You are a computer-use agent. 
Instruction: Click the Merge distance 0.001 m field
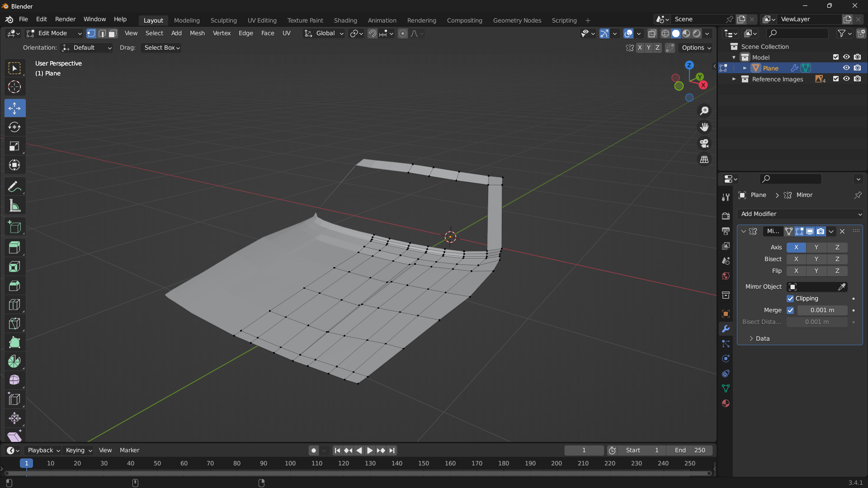(x=822, y=310)
